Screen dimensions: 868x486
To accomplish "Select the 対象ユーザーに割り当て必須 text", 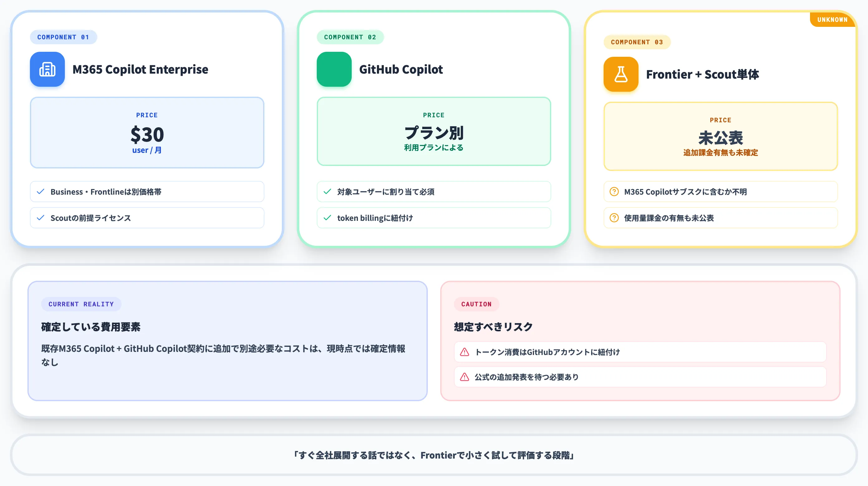I will click(386, 192).
